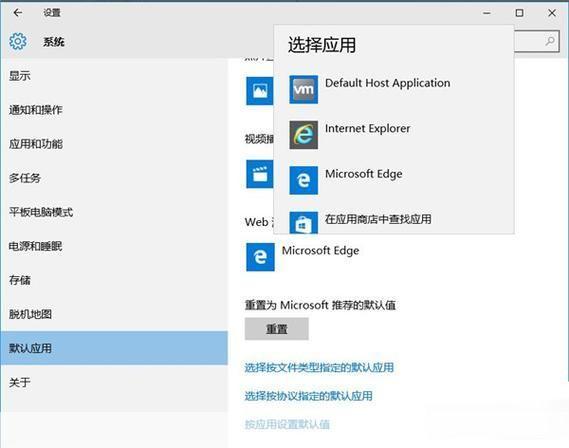Click the current web browser Edge icon

click(260, 257)
